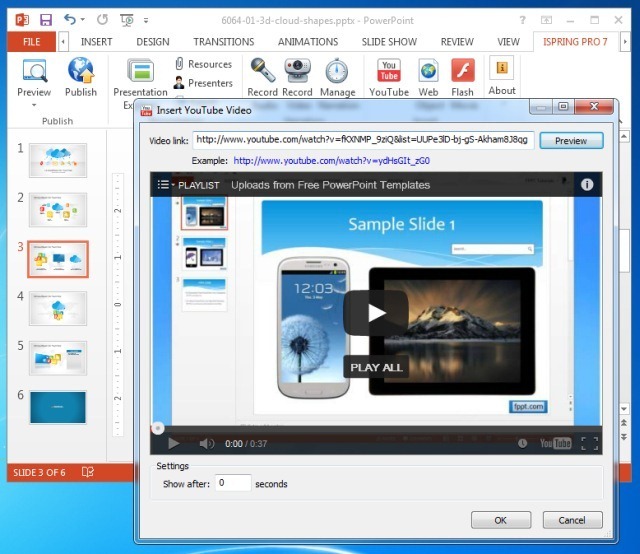
Task: Select slide 4 thumbnail
Action: click(58, 309)
